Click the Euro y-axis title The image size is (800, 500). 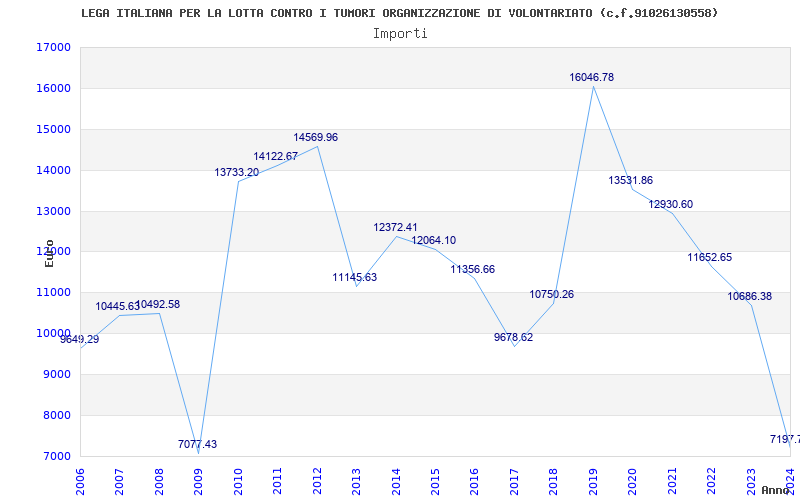click(x=49, y=253)
